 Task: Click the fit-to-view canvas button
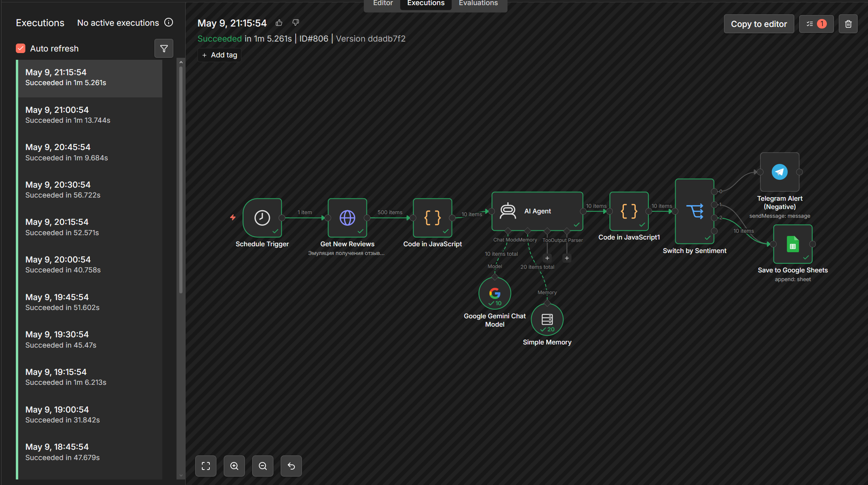206,466
